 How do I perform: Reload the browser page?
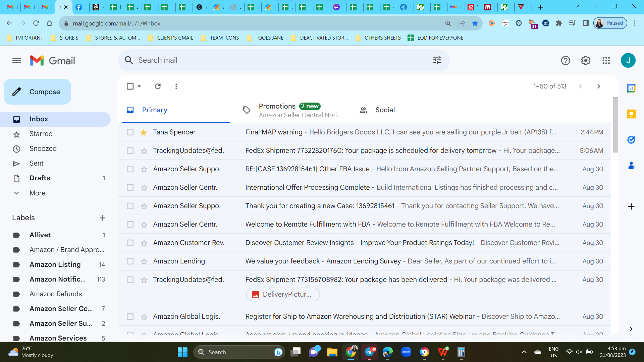[36, 23]
